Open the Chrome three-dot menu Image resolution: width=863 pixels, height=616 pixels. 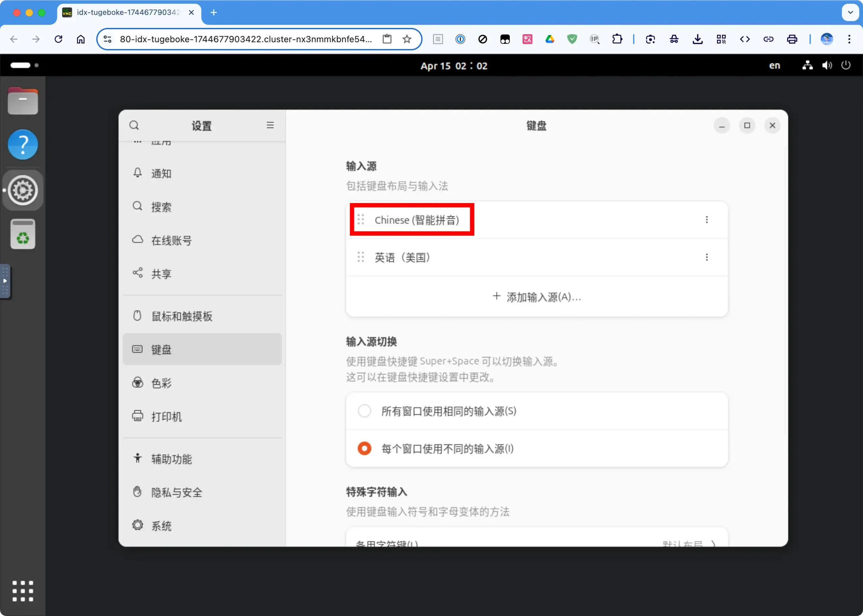(x=849, y=39)
